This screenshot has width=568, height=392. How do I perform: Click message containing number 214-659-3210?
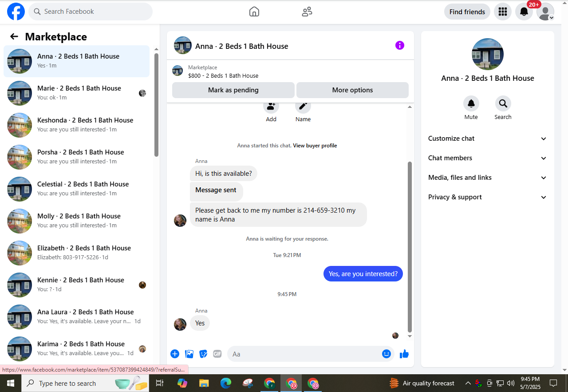click(278, 215)
